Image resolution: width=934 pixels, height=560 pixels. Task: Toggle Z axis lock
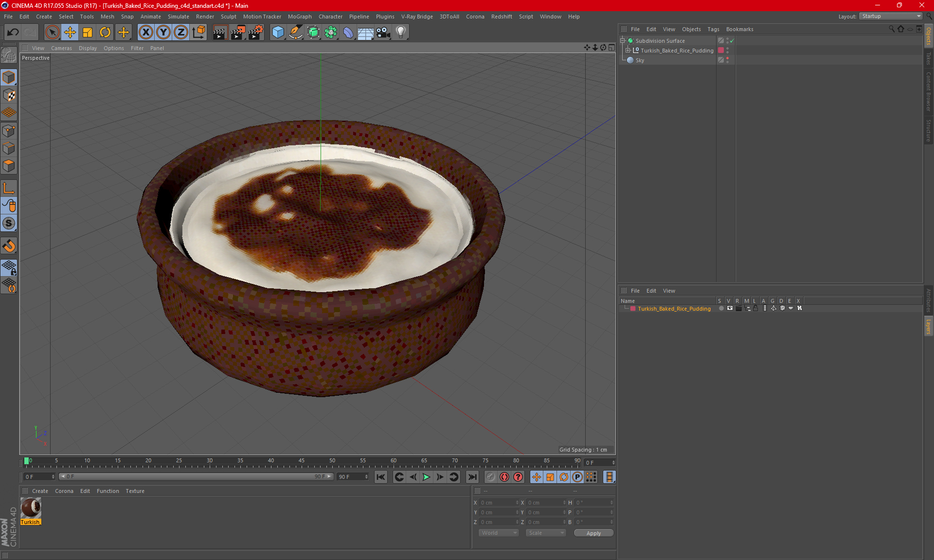tap(181, 33)
